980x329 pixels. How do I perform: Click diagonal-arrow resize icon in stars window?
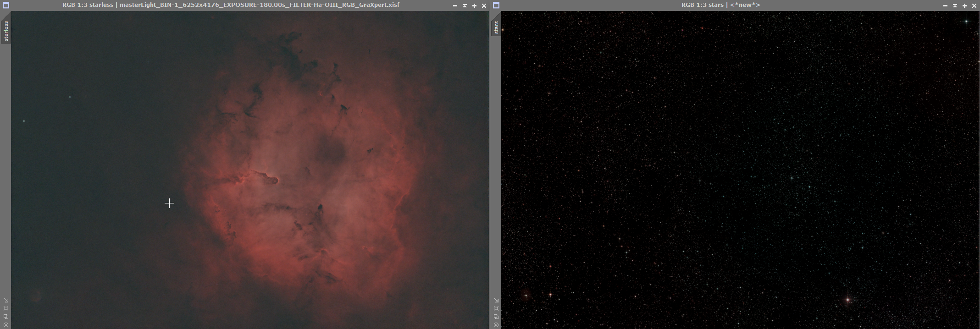496,301
